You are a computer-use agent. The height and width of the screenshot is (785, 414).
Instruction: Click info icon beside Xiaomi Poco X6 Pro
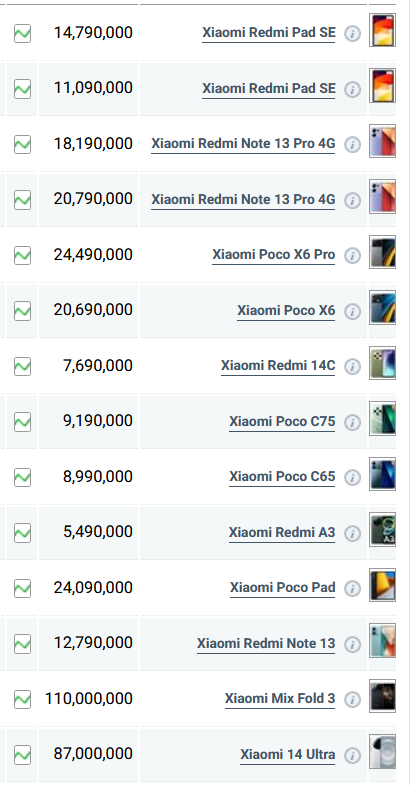tap(353, 256)
